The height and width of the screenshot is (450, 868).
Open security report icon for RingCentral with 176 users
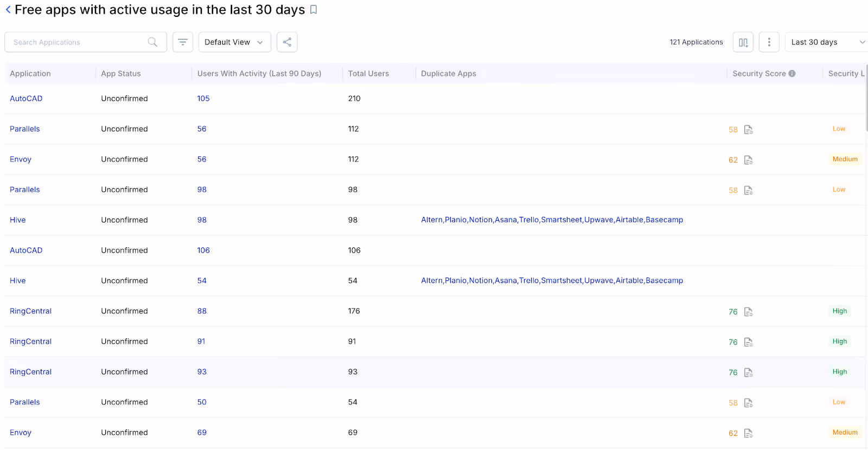click(749, 312)
